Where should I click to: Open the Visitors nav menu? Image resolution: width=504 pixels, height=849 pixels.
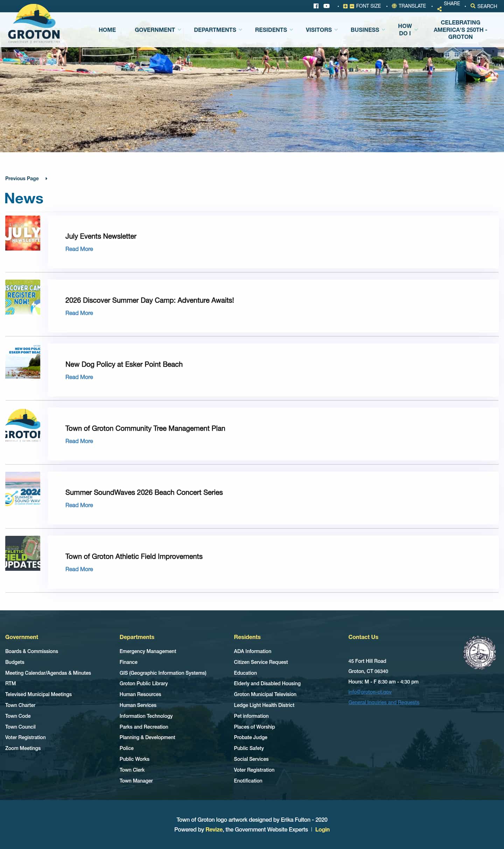click(318, 30)
